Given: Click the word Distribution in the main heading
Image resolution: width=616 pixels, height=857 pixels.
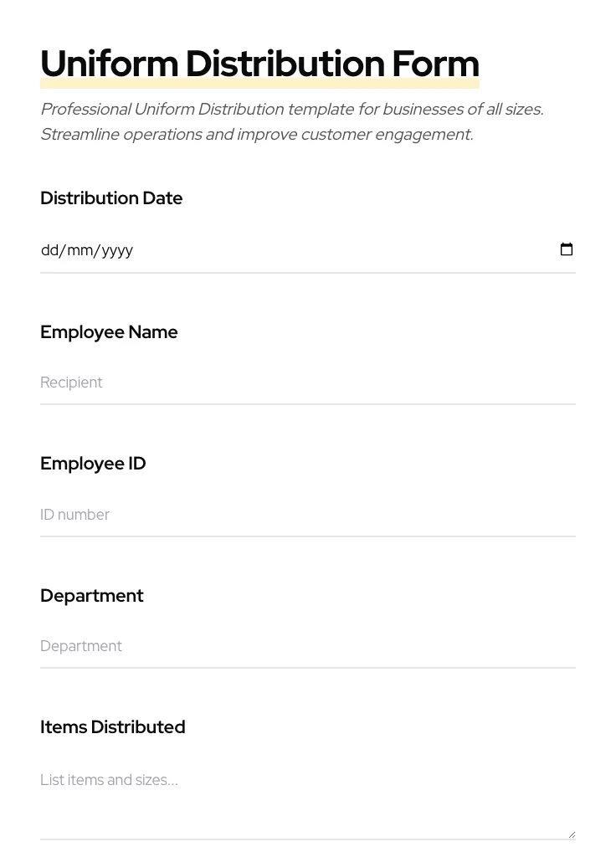Looking at the screenshot, I should tap(285, 64).
